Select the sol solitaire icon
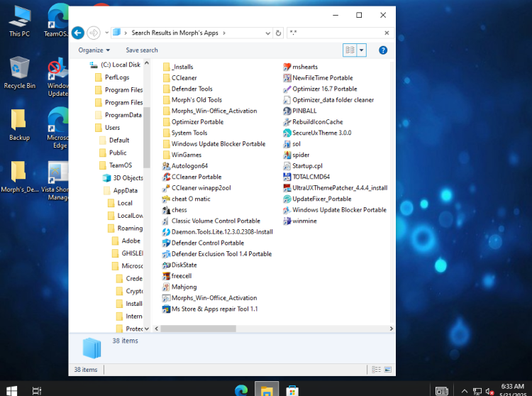 tap(287, 144)
